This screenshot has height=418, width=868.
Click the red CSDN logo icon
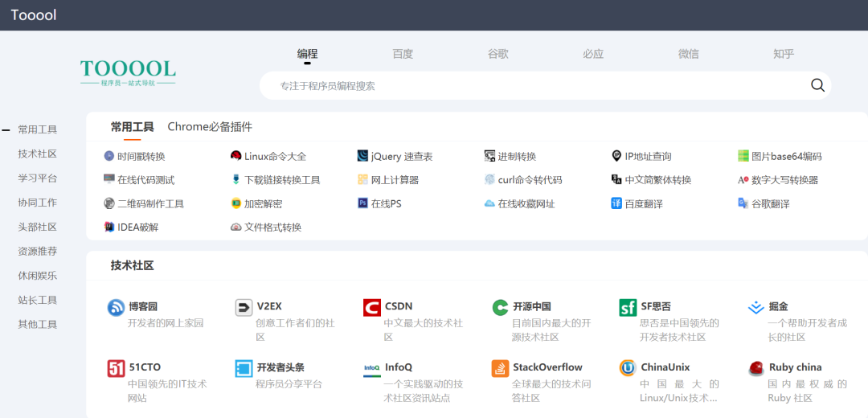372,307
